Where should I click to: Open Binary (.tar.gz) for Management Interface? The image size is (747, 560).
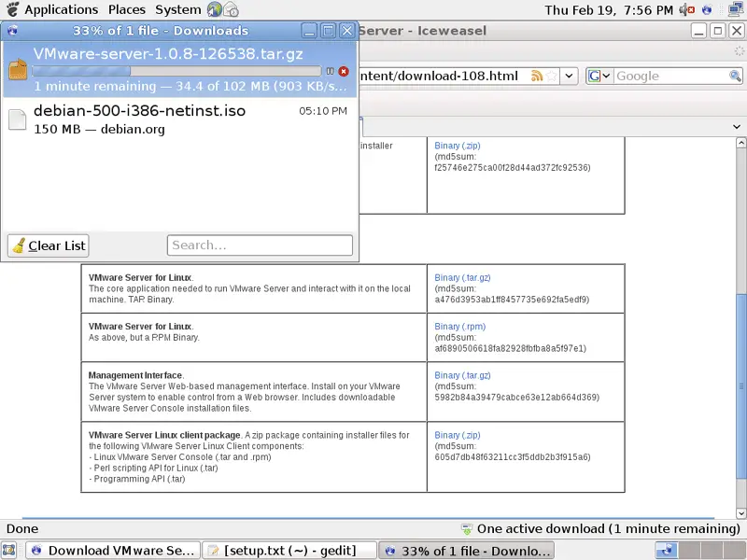point(462,376)
